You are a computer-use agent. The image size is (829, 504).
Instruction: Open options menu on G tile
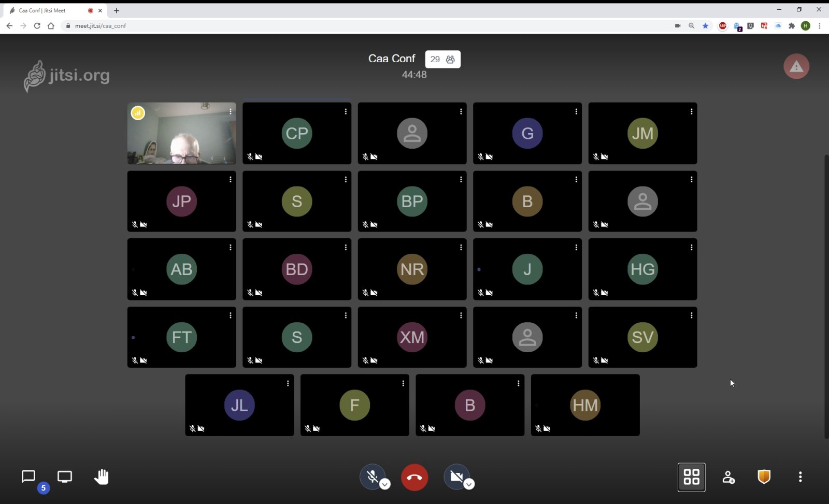click(576, 111)
